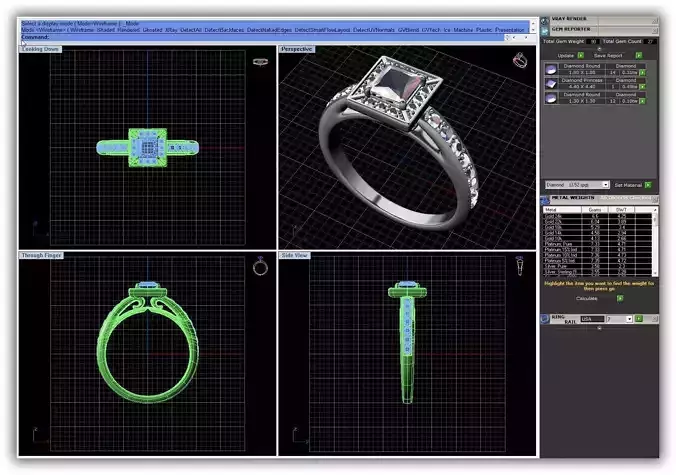This screenshot has height=475, width=676.
Task: Click the green Ring Rail go button
Action: (639, 319)
